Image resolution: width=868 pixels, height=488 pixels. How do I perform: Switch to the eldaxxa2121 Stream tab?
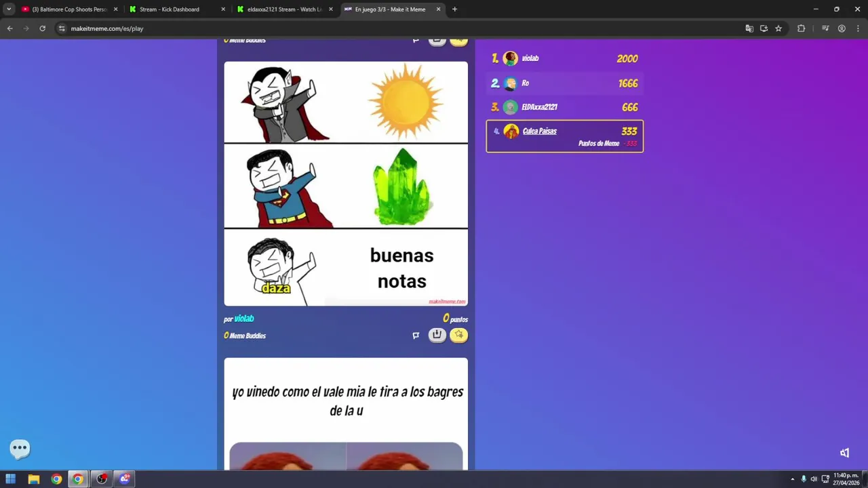pos(285,9)
